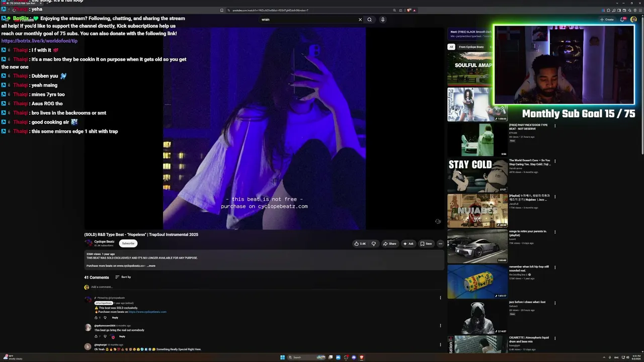644x362 pixels.
Task: Reply to the pinned comment
Action: tap(115, 318)
